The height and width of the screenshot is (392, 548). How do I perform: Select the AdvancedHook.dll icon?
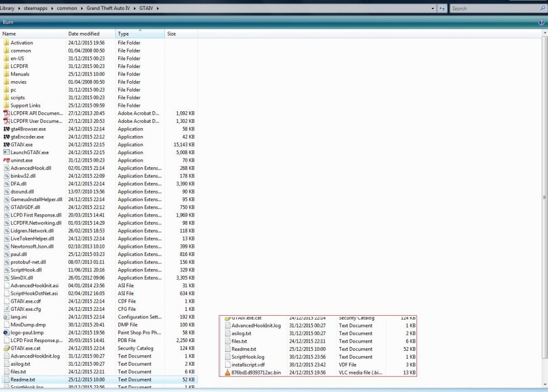6,168
